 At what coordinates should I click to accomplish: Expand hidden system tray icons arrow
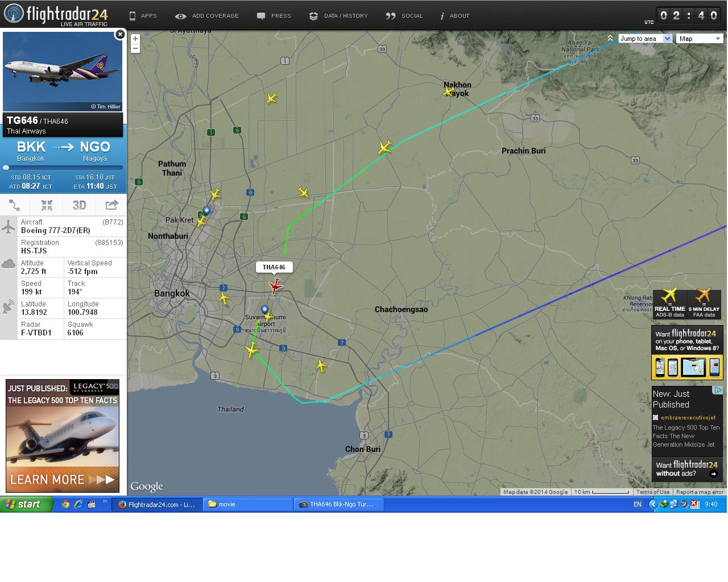click(x=653, y=504)
